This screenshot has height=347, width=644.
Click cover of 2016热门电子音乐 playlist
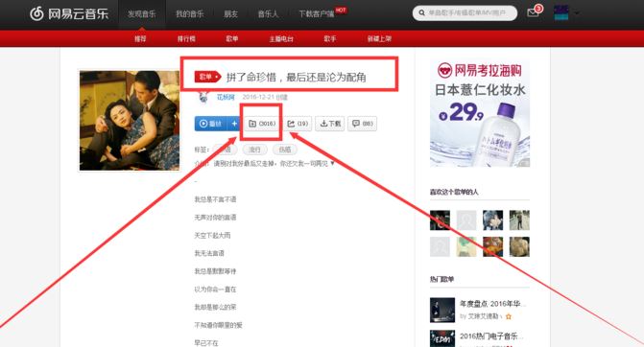click(x=442, y=338)
